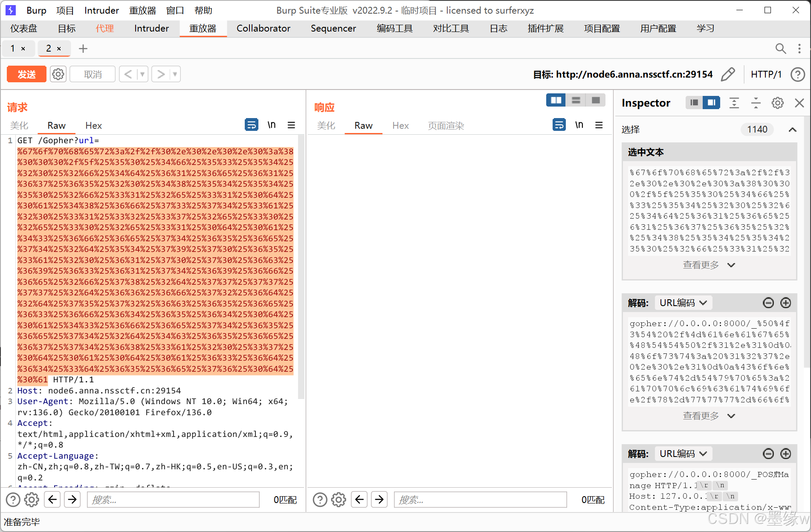Screen dimensions: 811x532
Task: Add decode step after second decoder
Action: coord(786,454)
